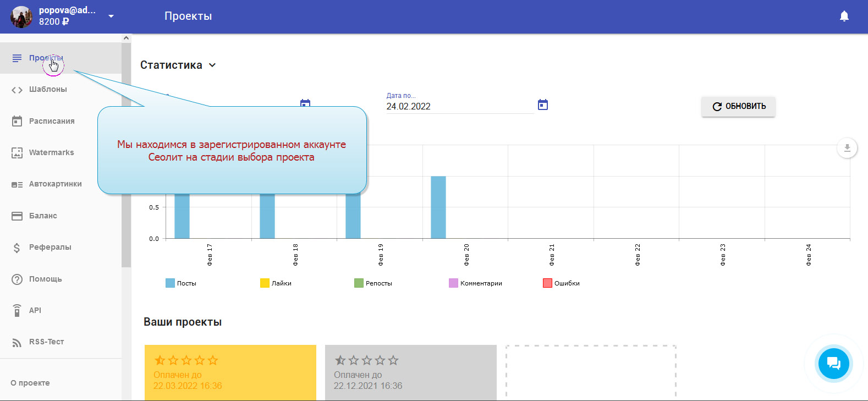Click the Комментарии legend color swatch
Image resolution: width=868 pixels, height=401 pixels.
453,283
